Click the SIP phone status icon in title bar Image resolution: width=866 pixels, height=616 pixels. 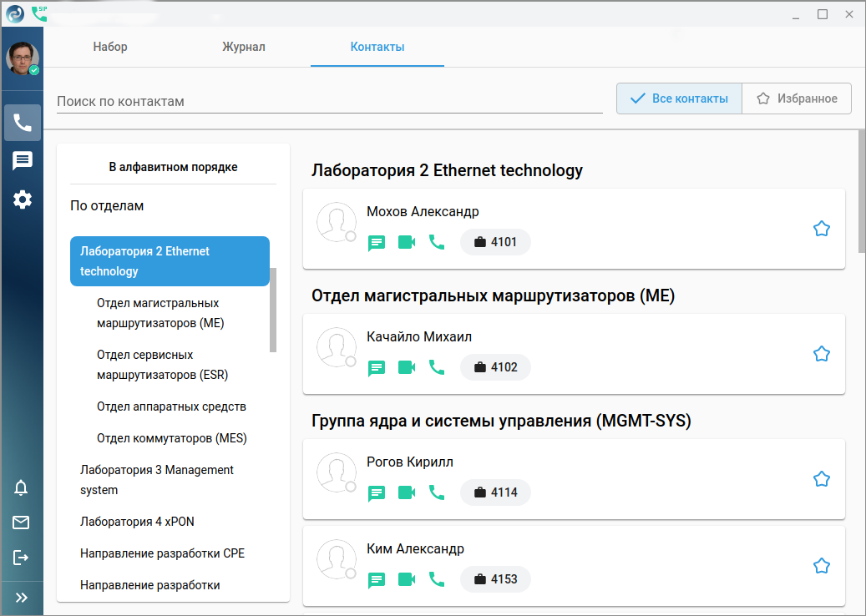(x=40, y=13)
